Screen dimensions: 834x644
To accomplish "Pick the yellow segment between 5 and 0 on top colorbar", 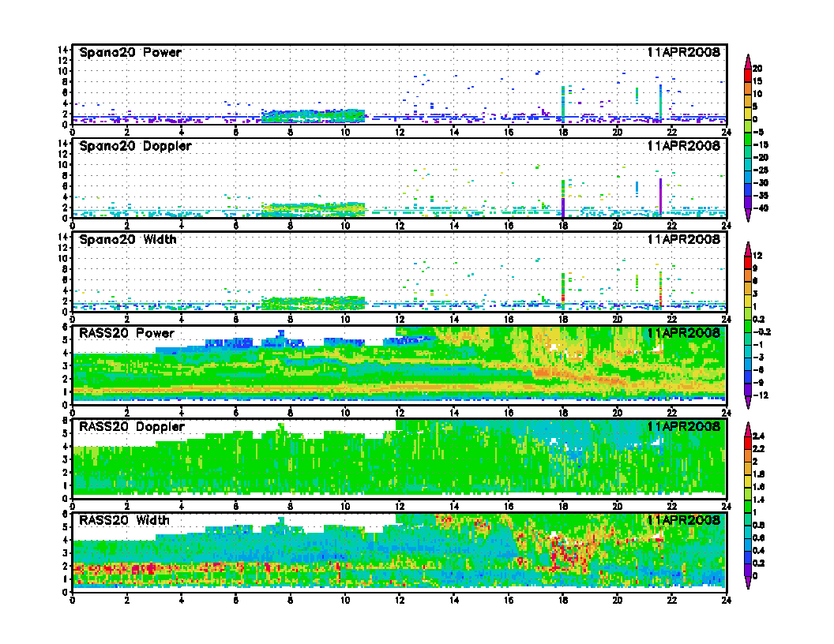I will click(x=748, y=113).
